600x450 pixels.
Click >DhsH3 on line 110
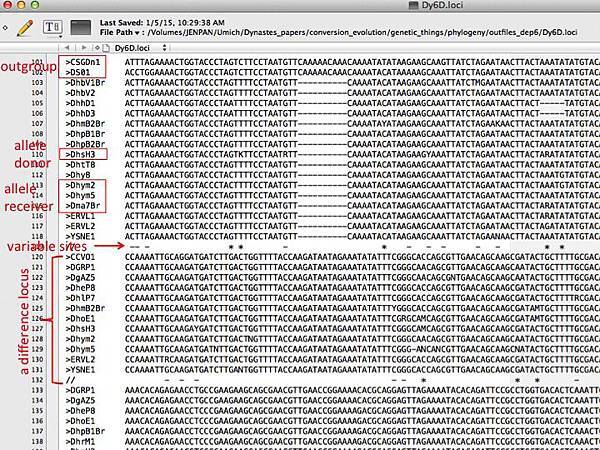click(80, 155)
